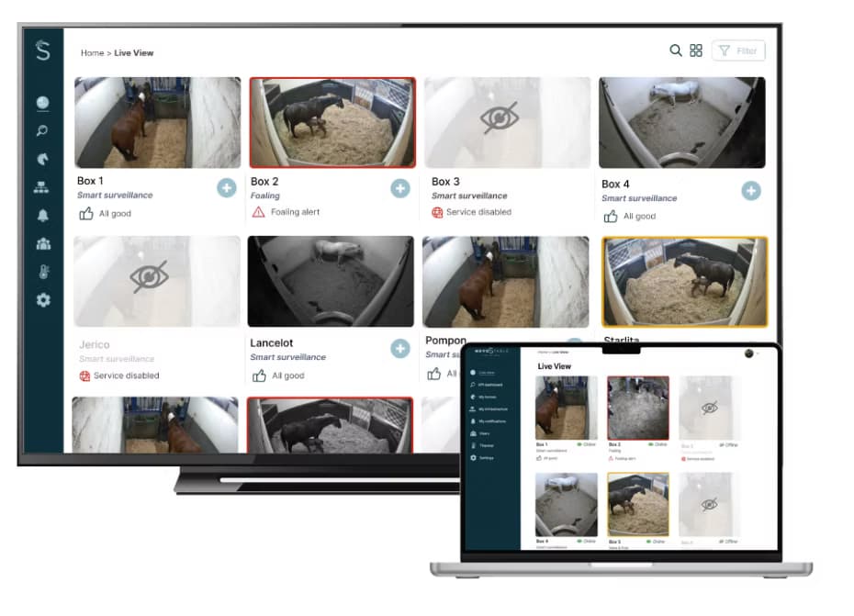Expand Box 2 options with its plus button
Screen dimensions: 854x616
click(x=399, y=188)
